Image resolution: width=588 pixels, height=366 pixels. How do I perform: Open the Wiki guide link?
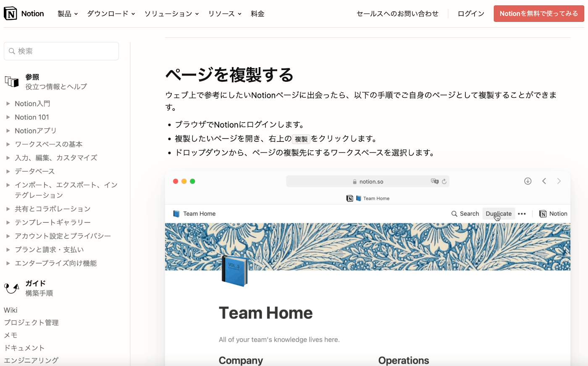pyautogui.click(x=10, y=310)
